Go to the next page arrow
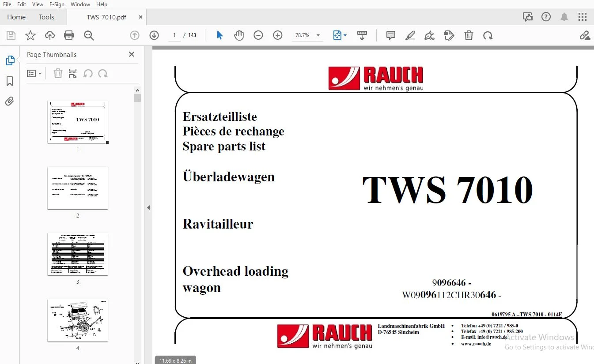Viewport: 594px width, 364px height. point(154,35)
